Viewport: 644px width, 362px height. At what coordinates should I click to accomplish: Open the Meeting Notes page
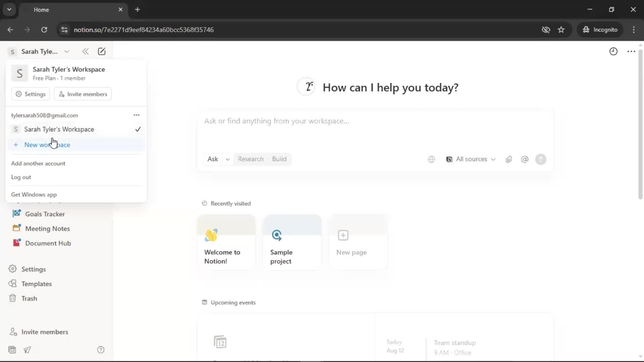[x=47, y=229]
